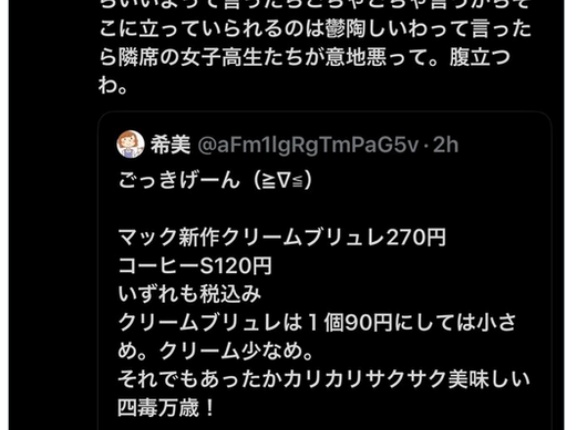The image size is (576, 430).
Task: Click the め。クリーム少なめ。 line
Action: pyautogui.click(x=215, y=351)
